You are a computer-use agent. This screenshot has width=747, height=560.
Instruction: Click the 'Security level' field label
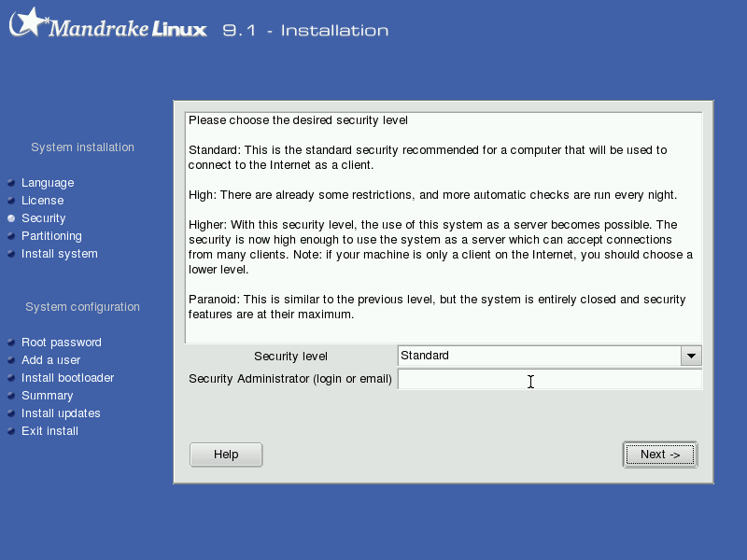(290, 357)
